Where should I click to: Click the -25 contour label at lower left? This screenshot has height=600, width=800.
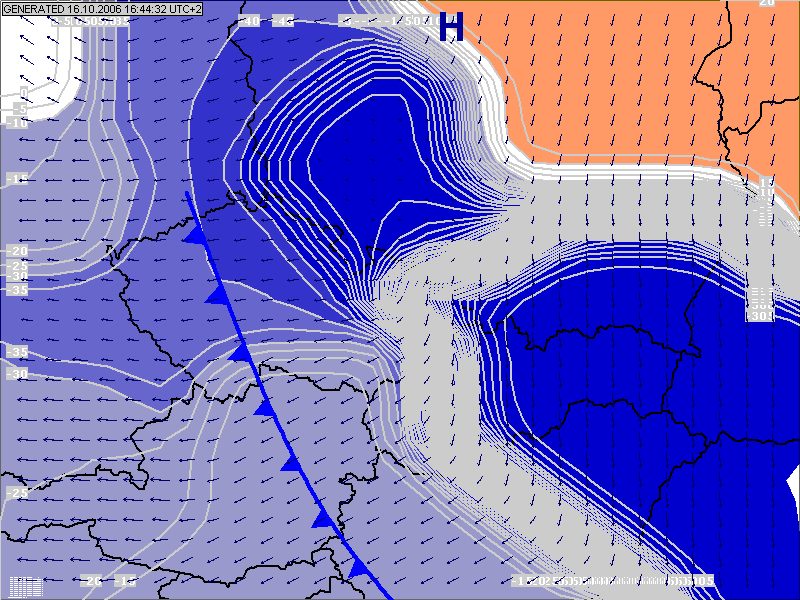[17, 494]
